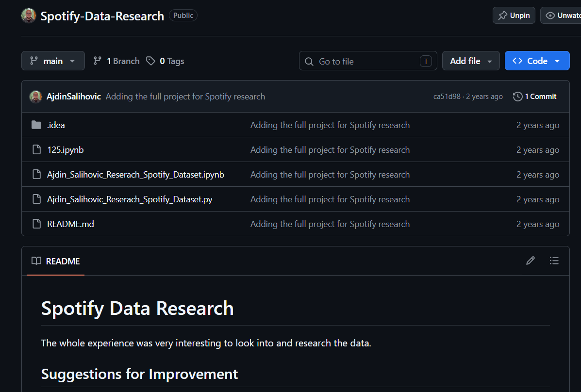Click the Unpin button

tap(514, 15)
